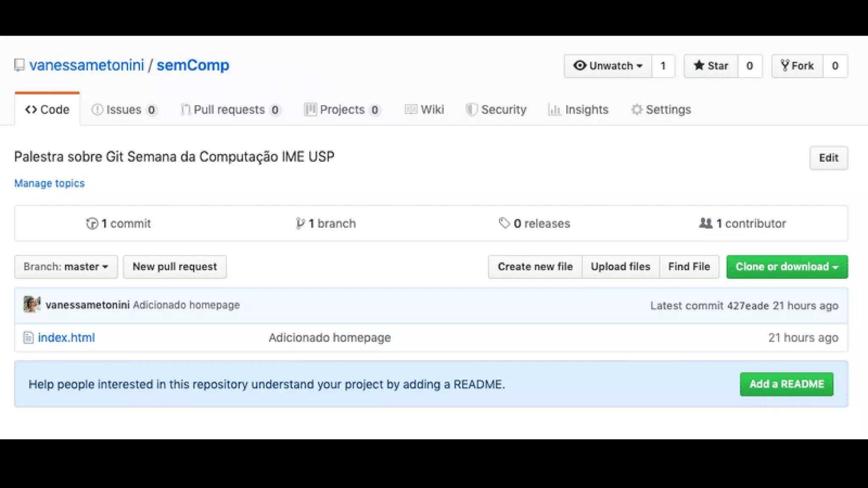Click vanessametonini's avatar thumbnail in commit bar
Viewport: 868px width, 488px height.
click(32, 305)
